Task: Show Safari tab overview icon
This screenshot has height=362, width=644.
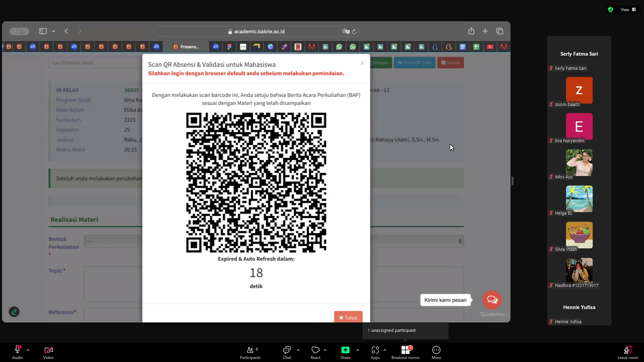Action: 500,31
